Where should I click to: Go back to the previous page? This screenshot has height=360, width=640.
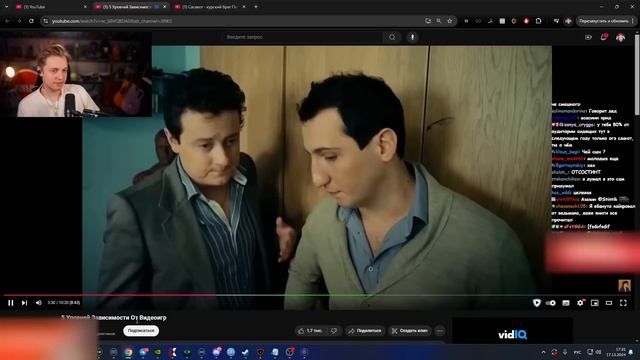pos(7,21)
